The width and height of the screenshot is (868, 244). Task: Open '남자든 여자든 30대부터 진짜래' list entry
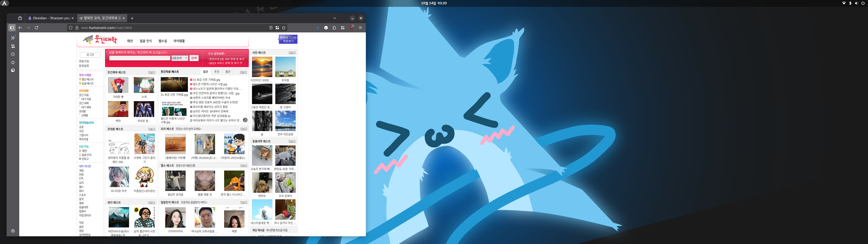point(211,111)
